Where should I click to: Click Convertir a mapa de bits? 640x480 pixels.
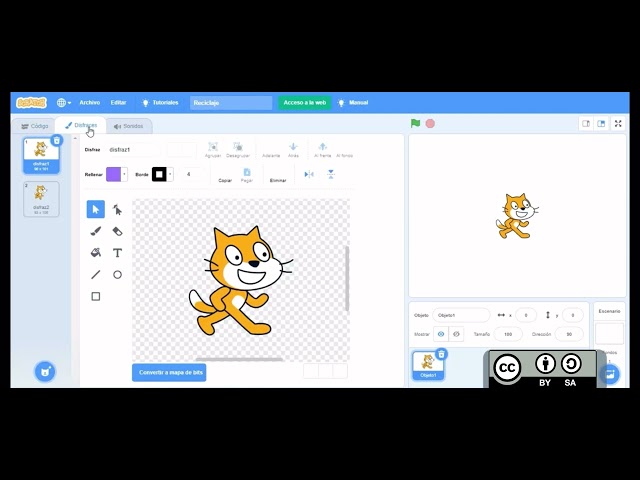(x=169, y=372)
